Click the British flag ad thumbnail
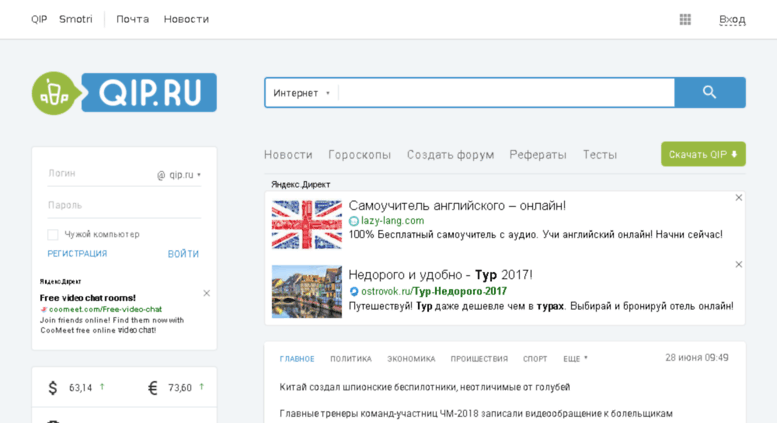Image resolution: width=777 pixels, height=423 pixels. (x=307, y=224)
